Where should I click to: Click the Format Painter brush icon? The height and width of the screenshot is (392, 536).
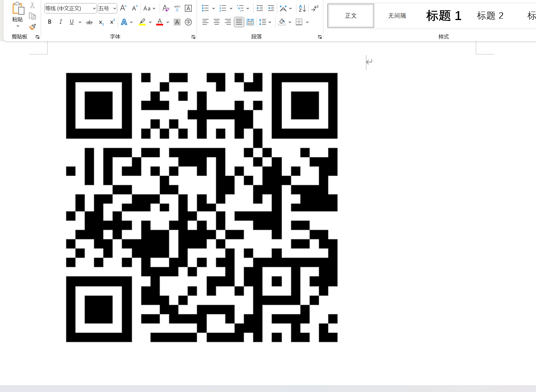coord(33,27)
